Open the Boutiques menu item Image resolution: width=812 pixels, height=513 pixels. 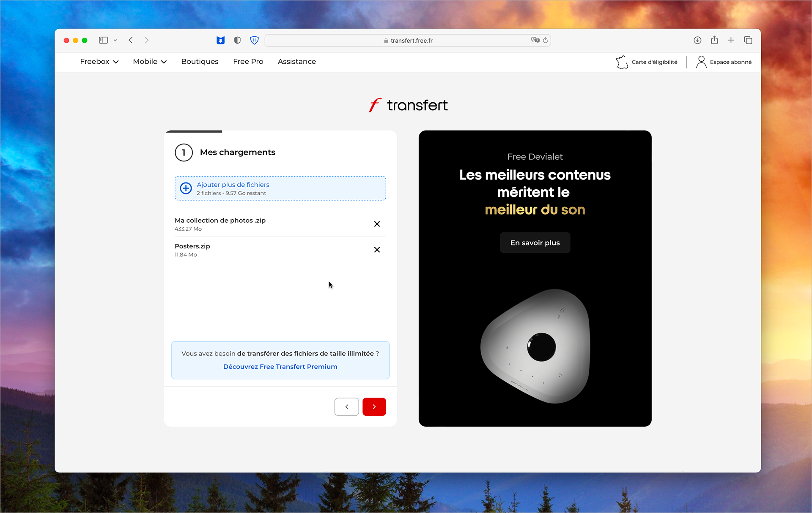(200, 62)
